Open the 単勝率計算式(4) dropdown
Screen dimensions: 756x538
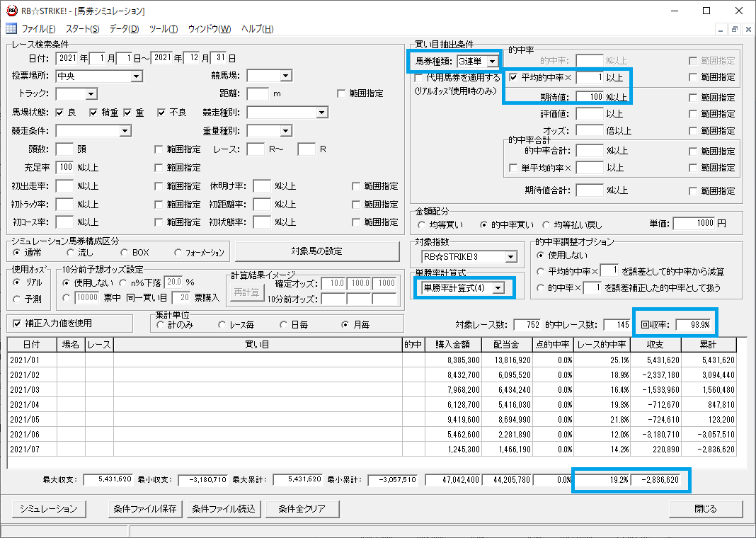pyautogui.click(x=499, y=288)
